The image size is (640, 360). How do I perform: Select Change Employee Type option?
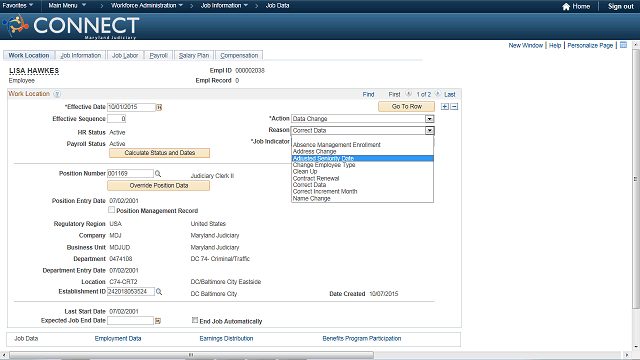(362, 165)
